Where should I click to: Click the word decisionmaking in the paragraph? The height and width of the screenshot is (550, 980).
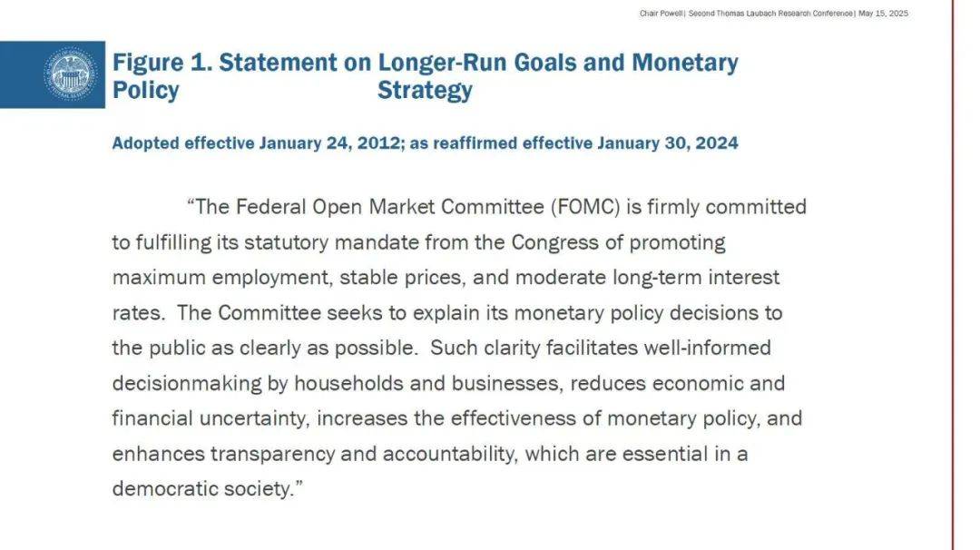click(187, 383)
